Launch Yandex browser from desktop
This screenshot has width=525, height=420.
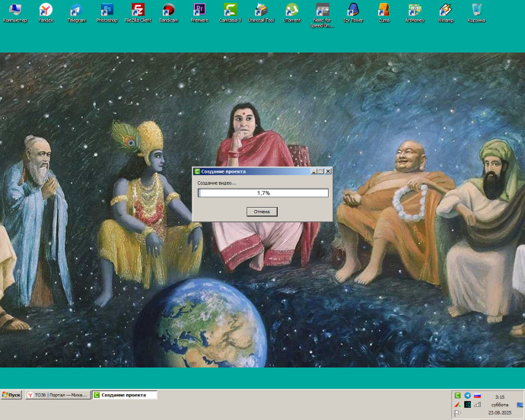[46, 13]
